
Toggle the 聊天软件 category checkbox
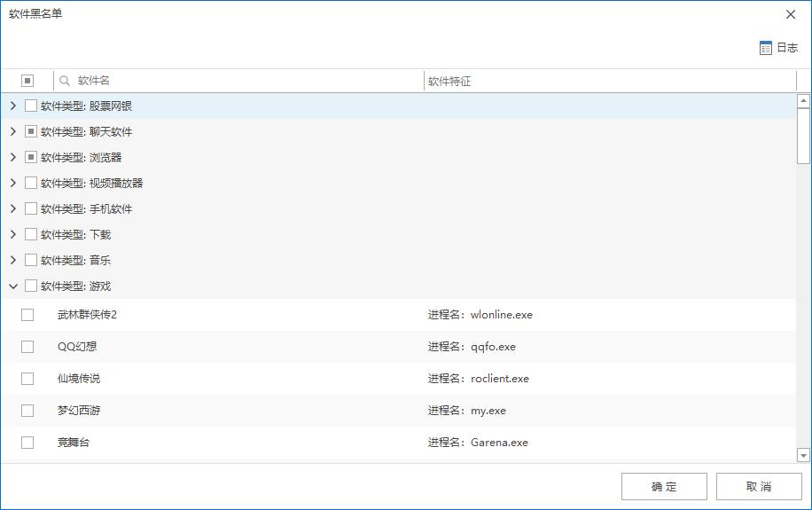(31, 132)
